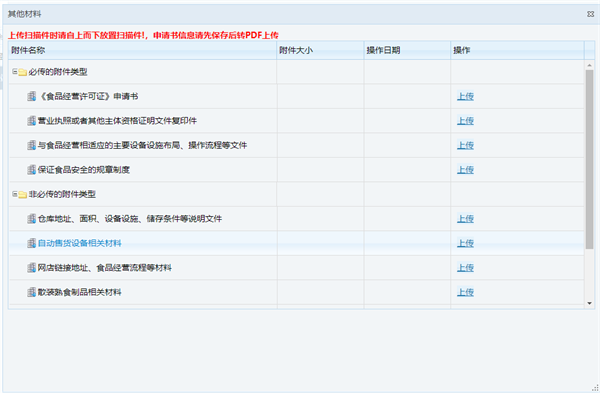
Task: Click document icon for 网店链接地址 row
Action: (x=31, y=268)
